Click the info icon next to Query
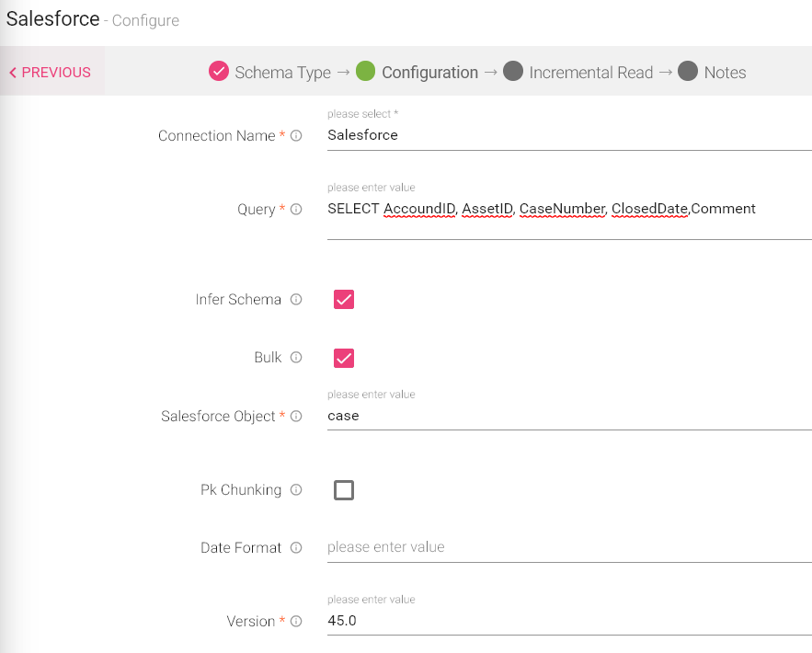812x653 pixels. [295, 209]
